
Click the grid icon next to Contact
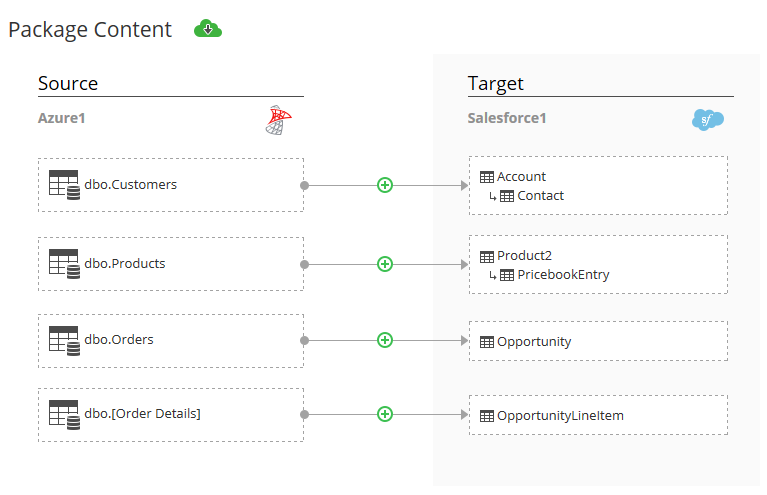[x=507, y=196]
